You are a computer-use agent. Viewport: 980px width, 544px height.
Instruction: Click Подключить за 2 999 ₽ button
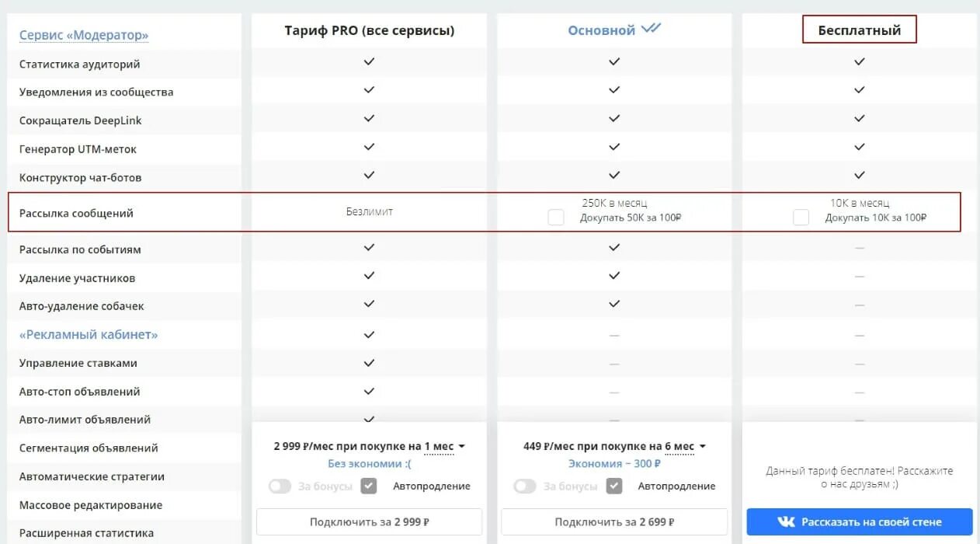(369, 522)
